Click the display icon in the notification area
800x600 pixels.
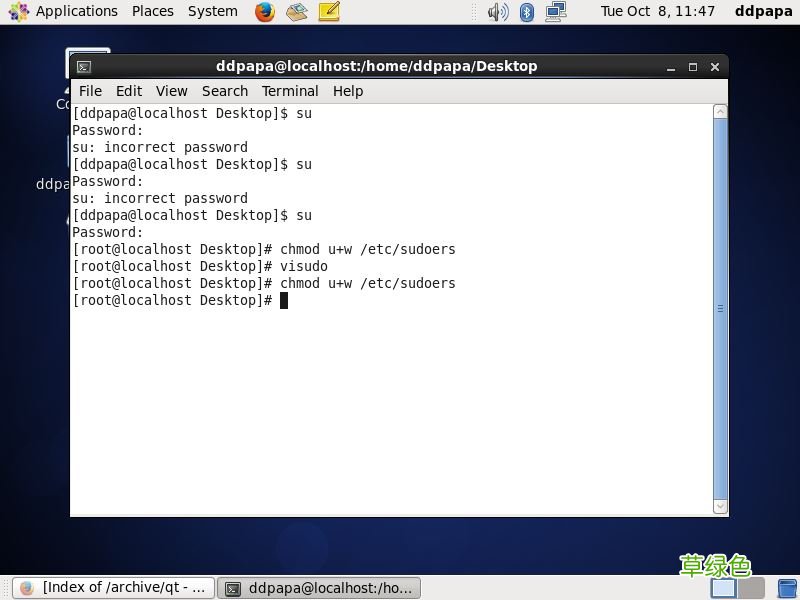tap(555, 12)
